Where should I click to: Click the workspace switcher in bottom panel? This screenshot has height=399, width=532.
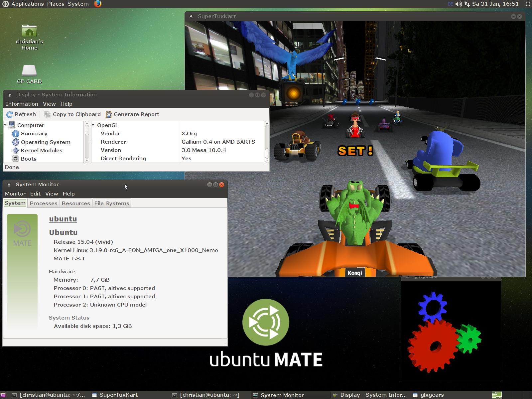497,395
